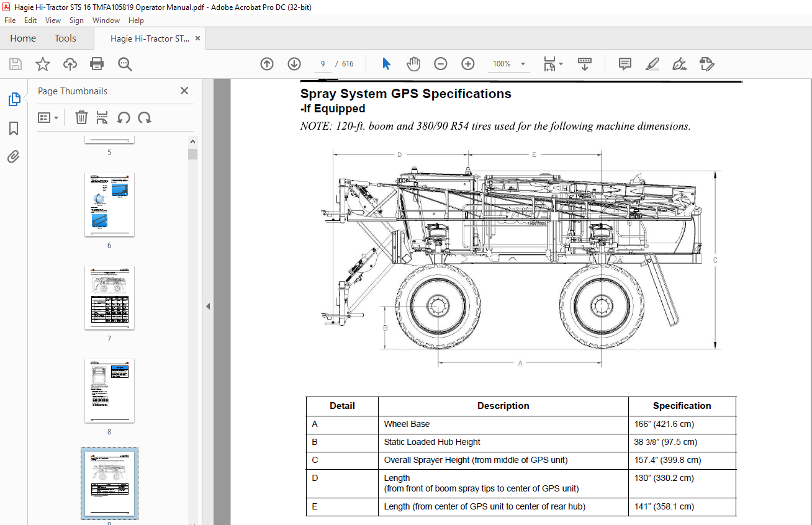Open the File menu
The width and height of the screenshot is (812, 525).
tap(10, 20)
